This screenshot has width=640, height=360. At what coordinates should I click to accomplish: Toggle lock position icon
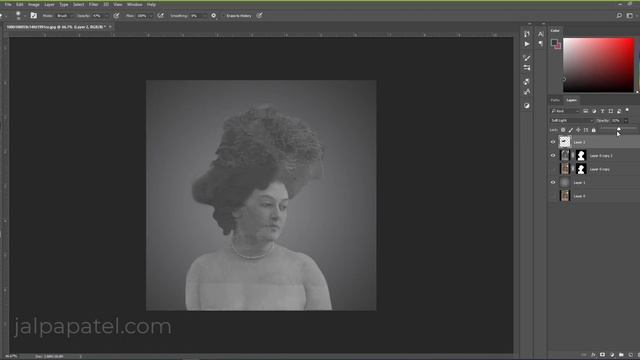pos(578,130)
